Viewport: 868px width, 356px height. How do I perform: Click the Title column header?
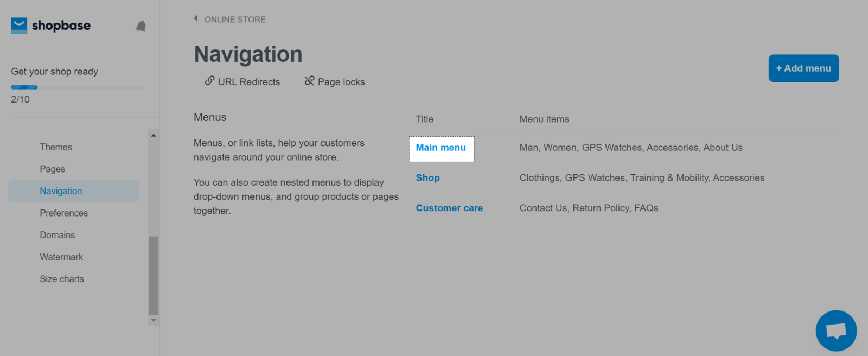coord(425,119)
